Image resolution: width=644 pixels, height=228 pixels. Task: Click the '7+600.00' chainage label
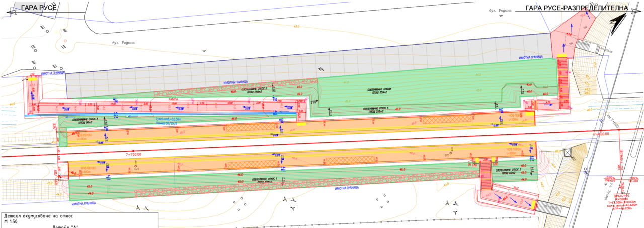click(601, 135)
